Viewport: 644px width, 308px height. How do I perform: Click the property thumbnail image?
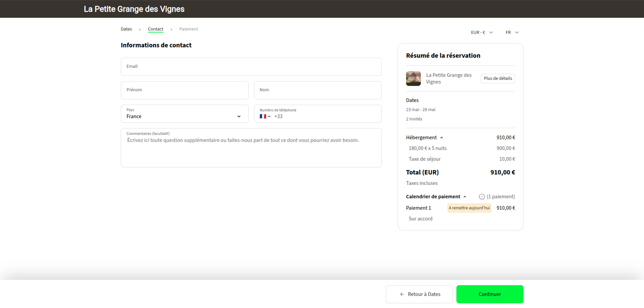coord(413,78)
